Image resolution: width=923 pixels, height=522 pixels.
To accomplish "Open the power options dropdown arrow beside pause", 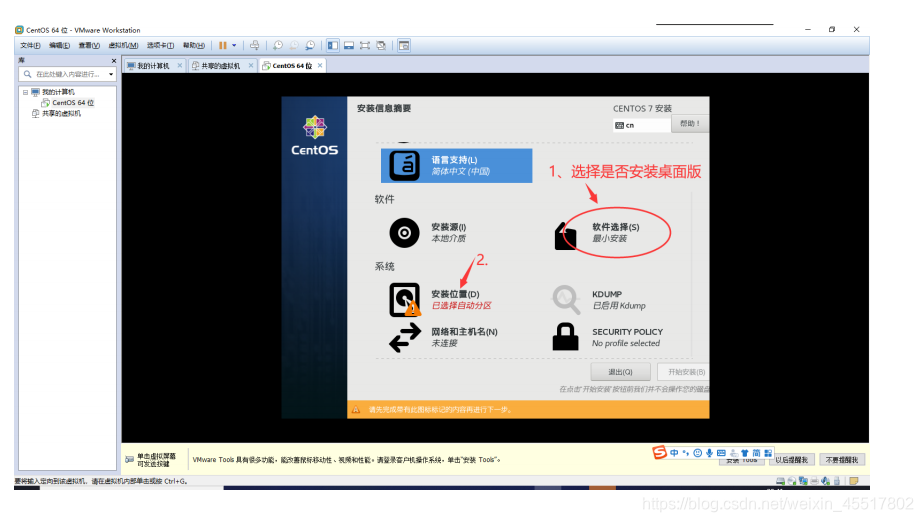I will (234, 45).
